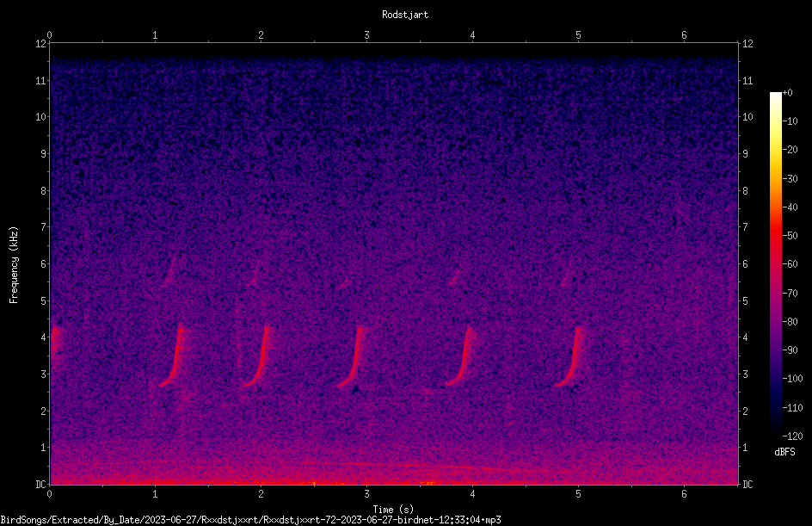Click the dBFS unit label
Screen dimensions: 812x526
[784, 452]
